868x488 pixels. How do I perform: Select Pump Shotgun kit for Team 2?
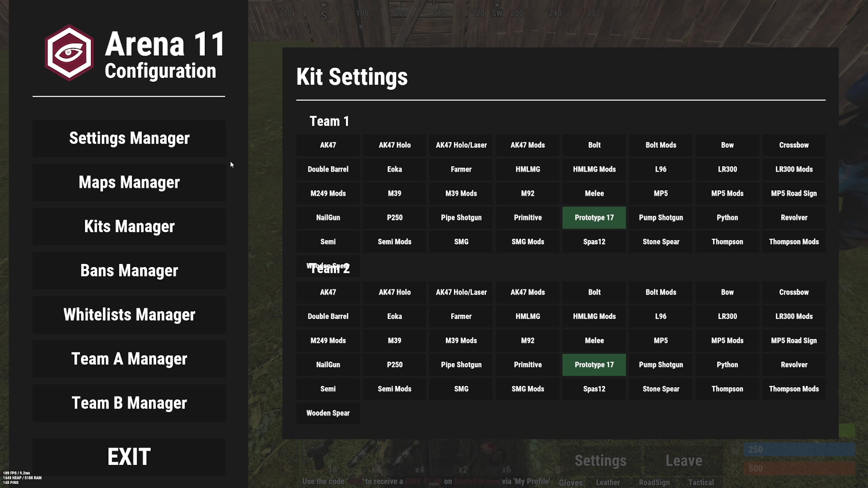661,365
